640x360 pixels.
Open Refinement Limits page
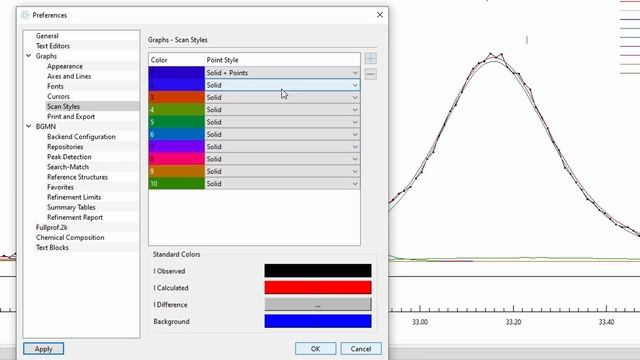tap(74, 197)
